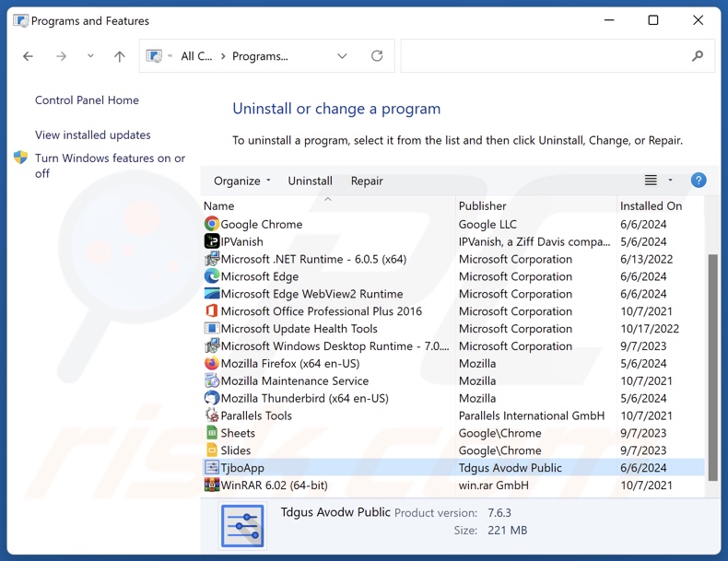
Task: Click the Google Chrome icon in list
Action: (x=212, y=224)
